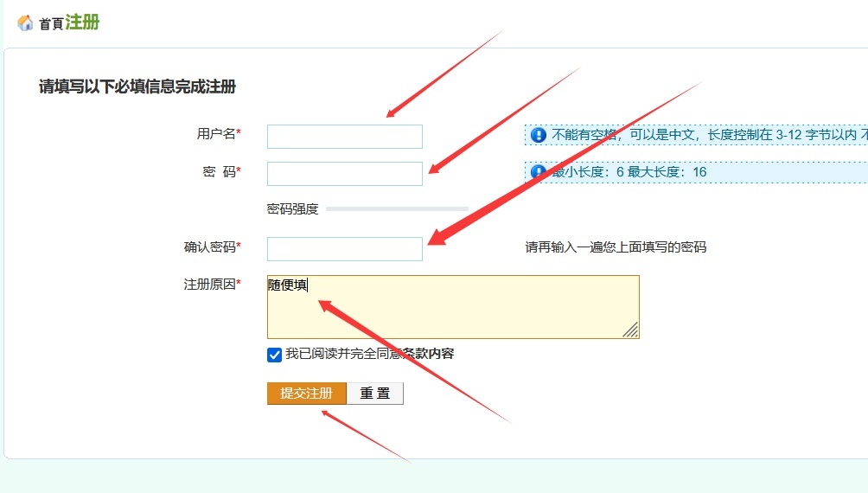868x493 pixels.
Task: Focus the 用户名 input field
Action: coord(344,137)
